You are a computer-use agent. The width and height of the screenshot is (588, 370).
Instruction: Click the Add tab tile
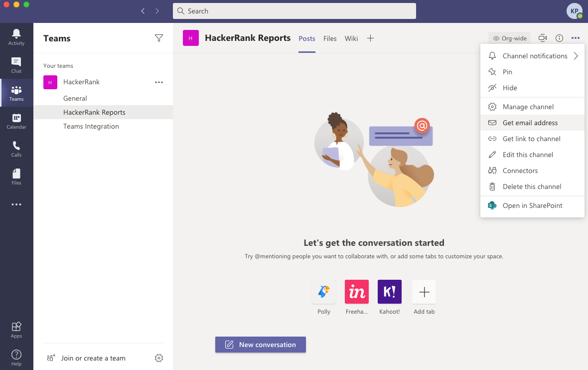click(424, 292)
